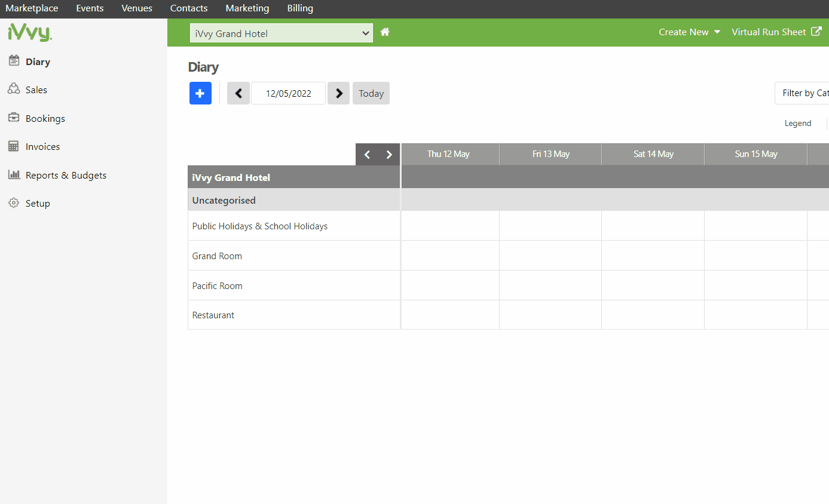
Task: Shift calendar columns right with chevron
Action: tap(389, 155)
